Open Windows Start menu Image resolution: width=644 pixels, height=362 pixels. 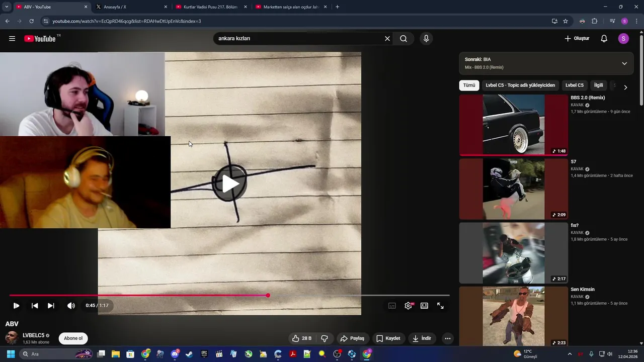(11, 354)
